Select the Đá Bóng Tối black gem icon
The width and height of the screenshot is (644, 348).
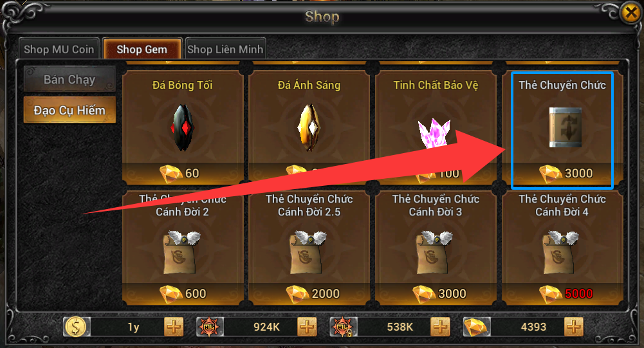[x=183, y=127]
